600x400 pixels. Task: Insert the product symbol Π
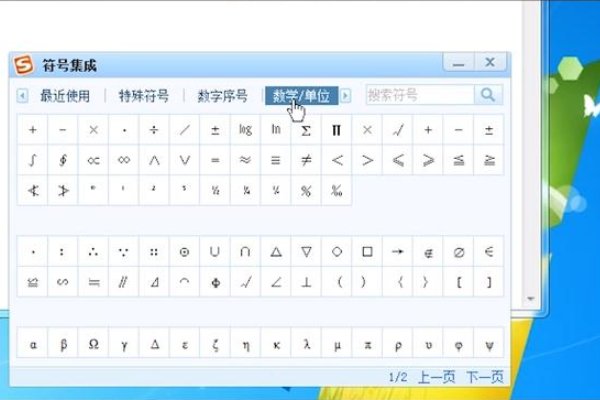click(337, 130)
